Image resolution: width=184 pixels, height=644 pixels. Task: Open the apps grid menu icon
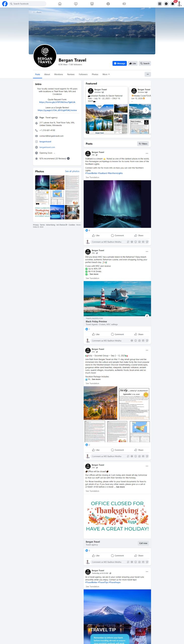pos(160,4)
